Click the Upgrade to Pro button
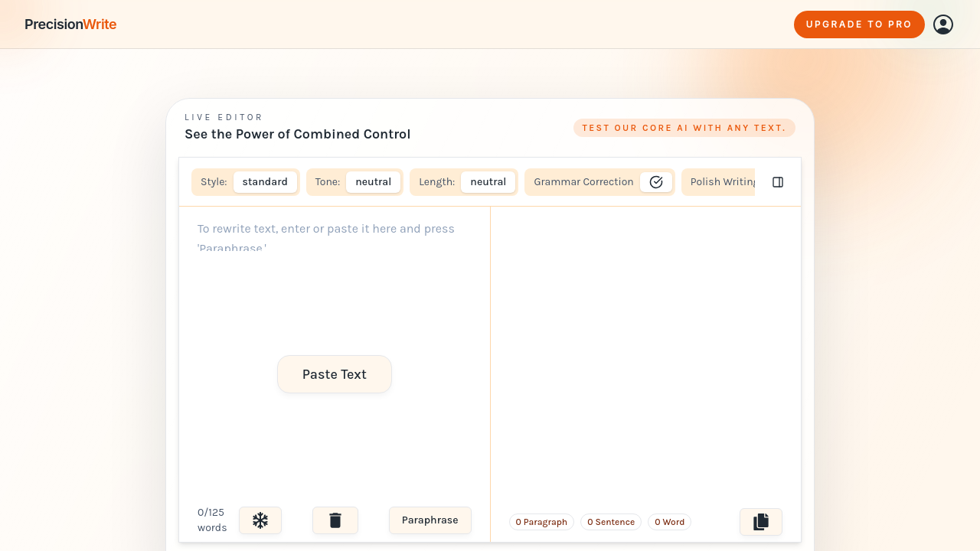This screenshot has width=980, height=551. click(859, 24)
